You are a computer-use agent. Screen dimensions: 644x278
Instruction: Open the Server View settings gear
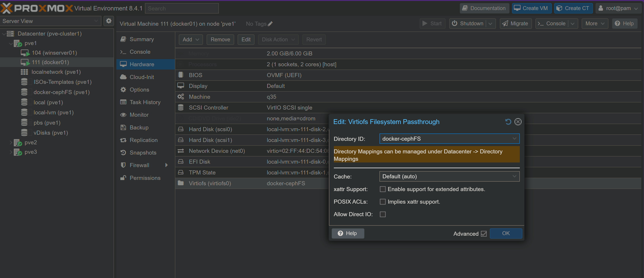(x=109, y=21)
